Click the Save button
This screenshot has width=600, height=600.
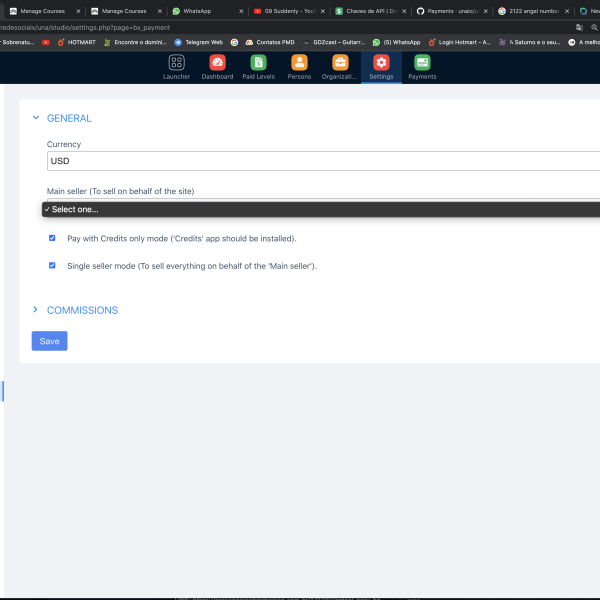coord(49,341)
